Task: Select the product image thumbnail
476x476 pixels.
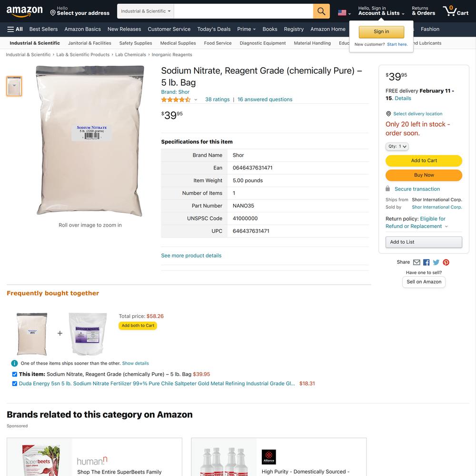Action: coord(14,86)
